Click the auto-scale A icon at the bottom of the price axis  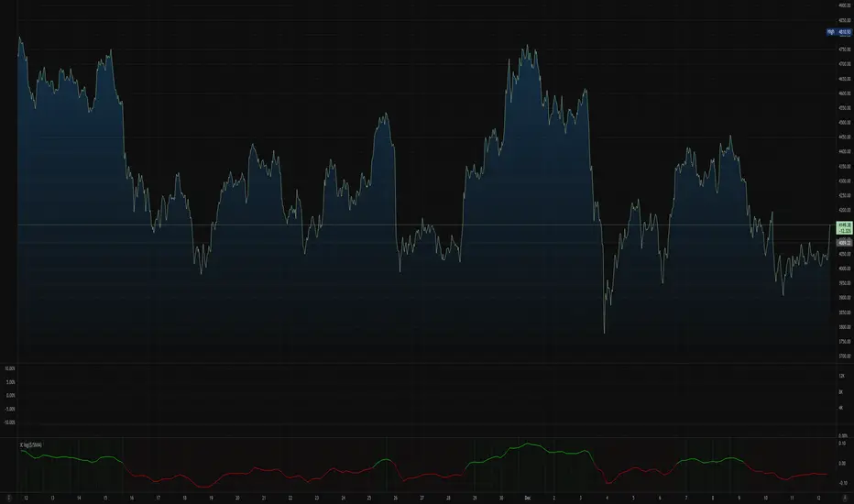coord(845,498)
